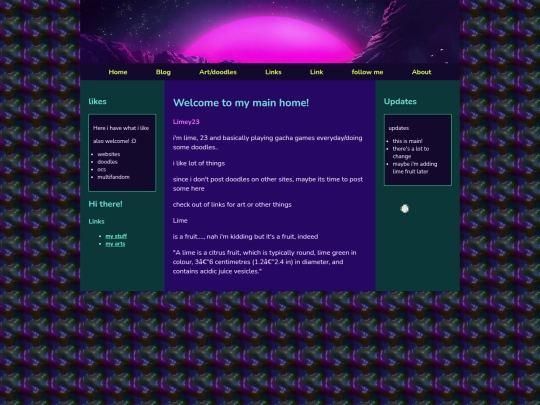Click the small white blob image

click(405, 209)
